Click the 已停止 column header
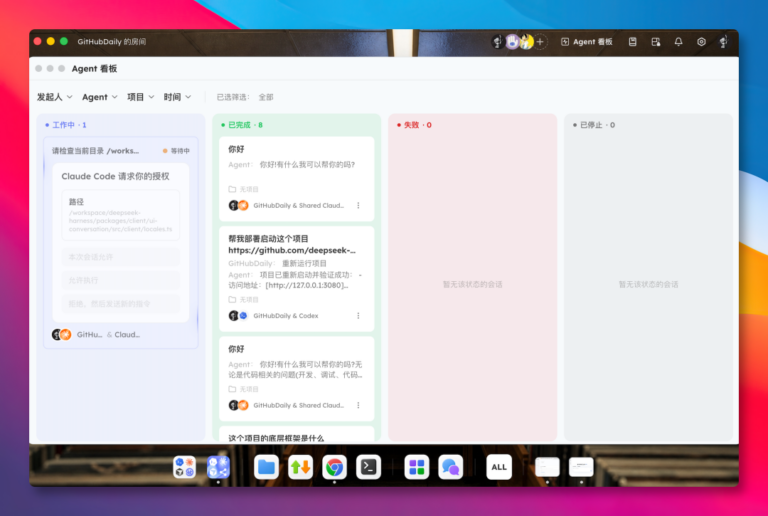This screenshot has height=516, width=768. 594,125
